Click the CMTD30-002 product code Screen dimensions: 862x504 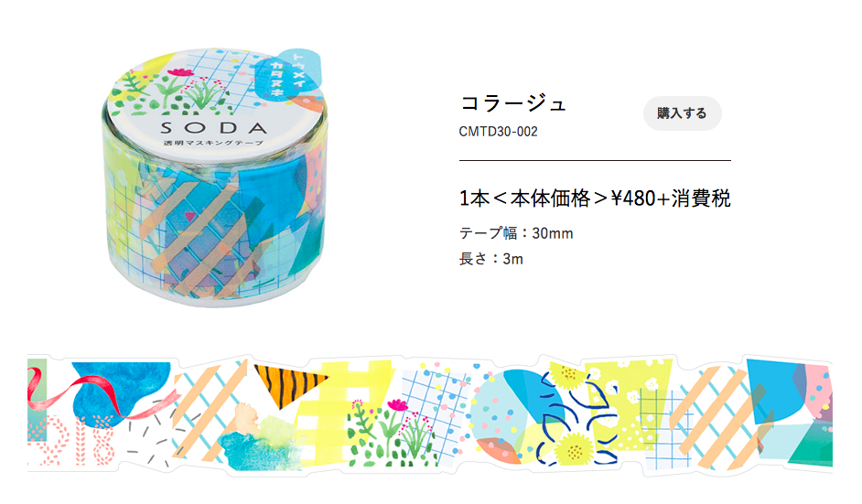(x=498, y=132)
